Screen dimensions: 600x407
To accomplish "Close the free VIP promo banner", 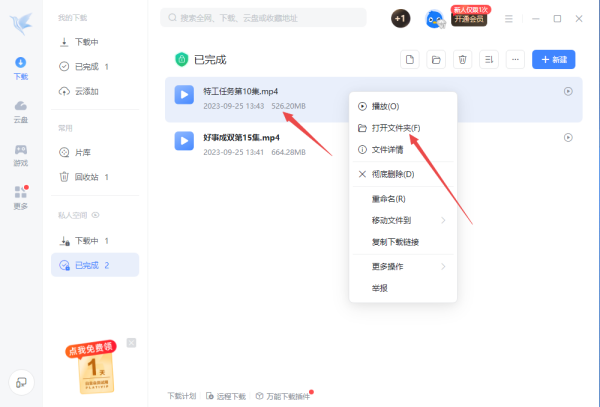I will [131, 343].
